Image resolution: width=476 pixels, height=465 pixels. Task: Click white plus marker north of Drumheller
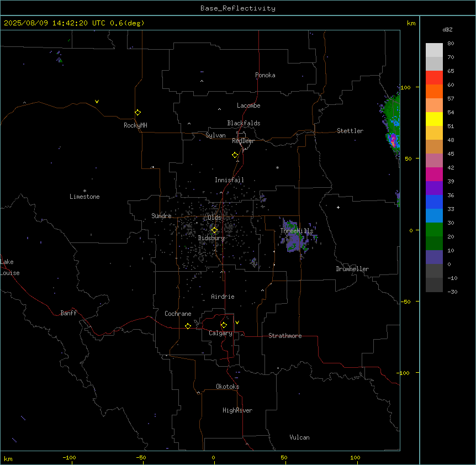[x=338, y=207]
